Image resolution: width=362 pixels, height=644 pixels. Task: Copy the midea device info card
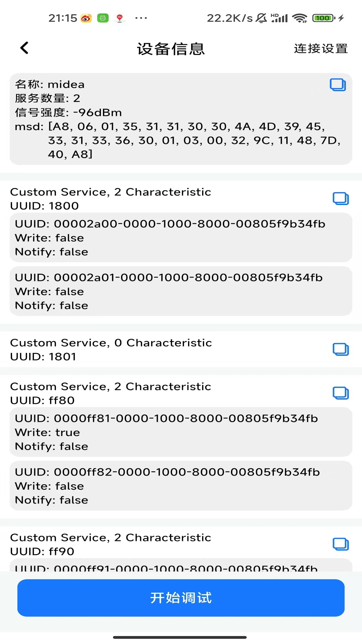(x=338, y=85)
